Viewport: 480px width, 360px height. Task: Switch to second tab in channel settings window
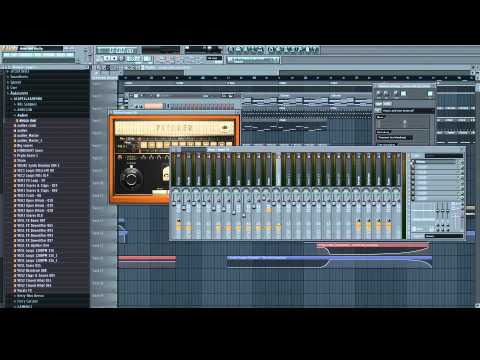pyautogui.click(x=387, y=104)
